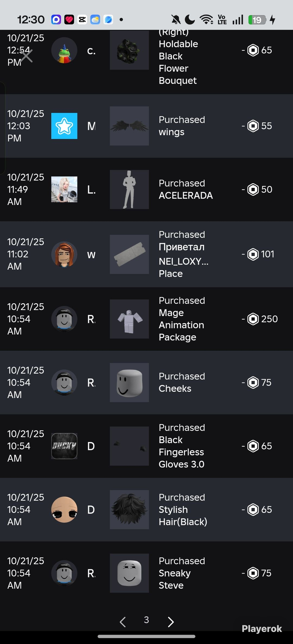
Task: Tap the battery indicator in status bar
Action: [257, 20]
